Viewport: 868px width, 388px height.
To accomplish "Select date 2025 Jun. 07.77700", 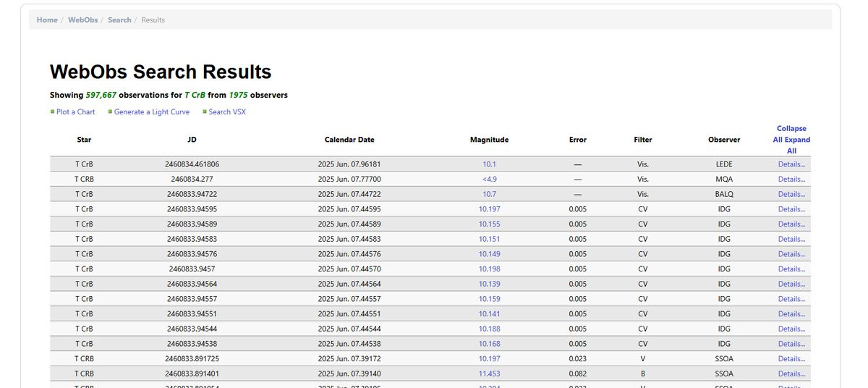I will click(349, 179).
